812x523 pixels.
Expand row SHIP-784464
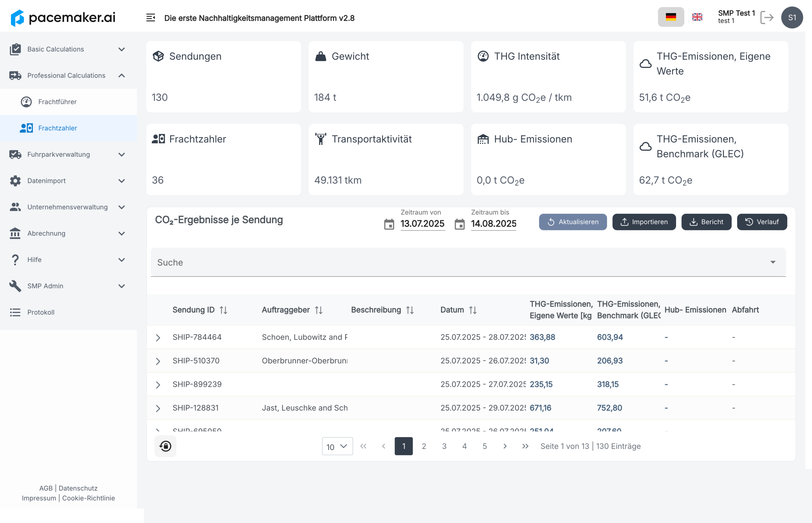[158, 337]
